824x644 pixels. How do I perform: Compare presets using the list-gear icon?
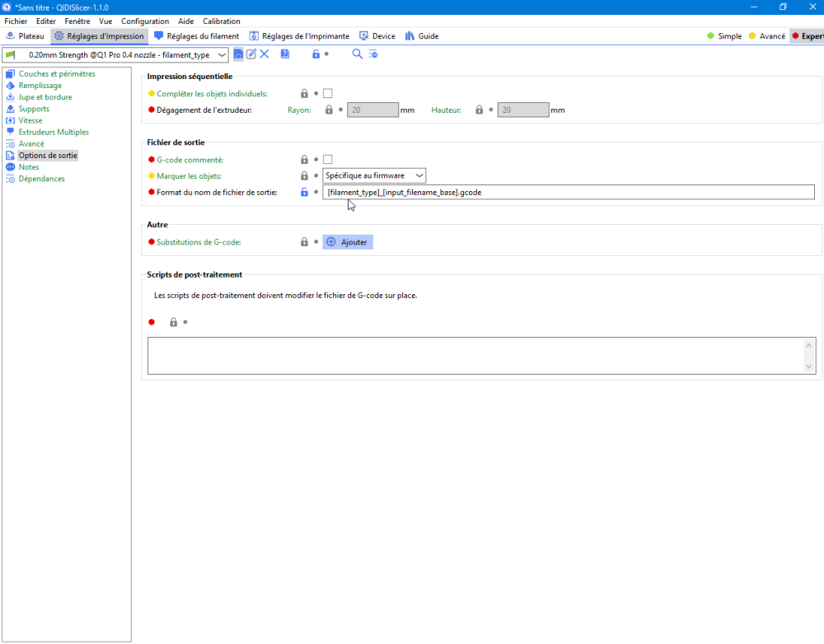[373, 54]
